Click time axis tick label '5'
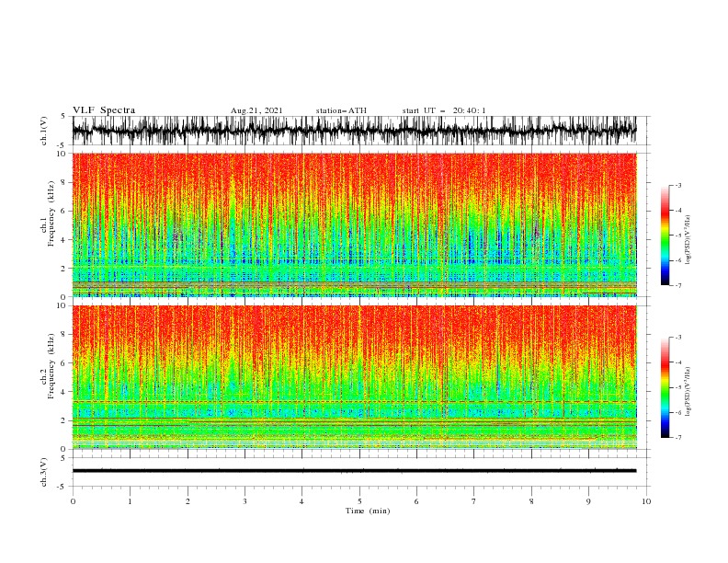This screenshot has height=563, width=728. 359,501
